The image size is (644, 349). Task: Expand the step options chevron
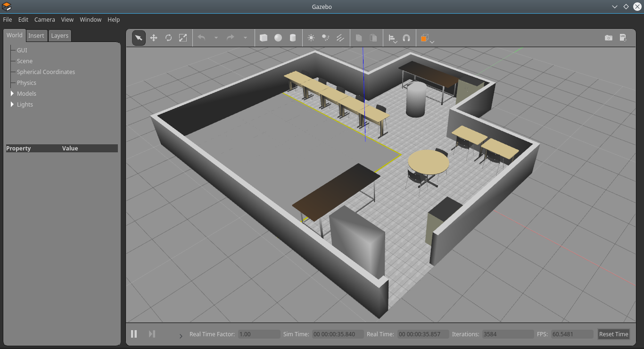(181, 336)
